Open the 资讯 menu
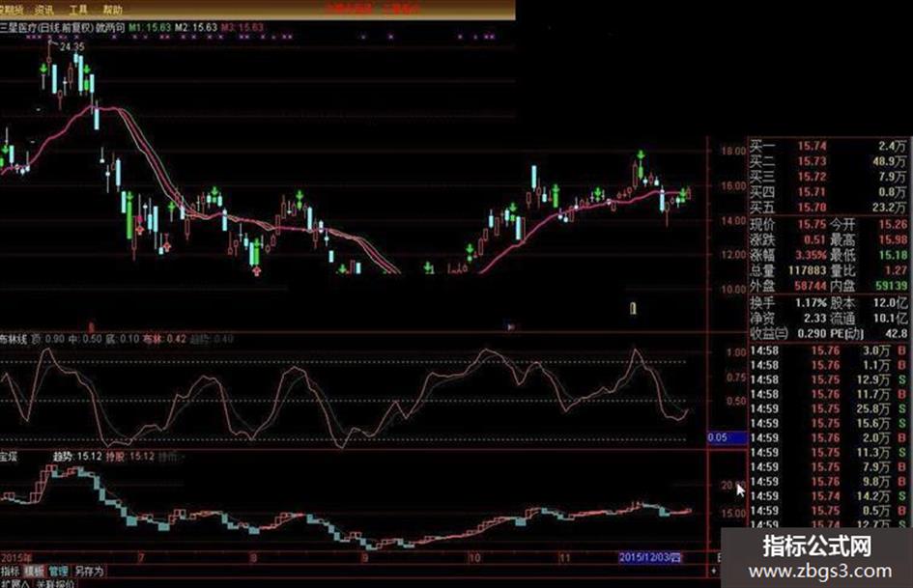 [44, 10]
